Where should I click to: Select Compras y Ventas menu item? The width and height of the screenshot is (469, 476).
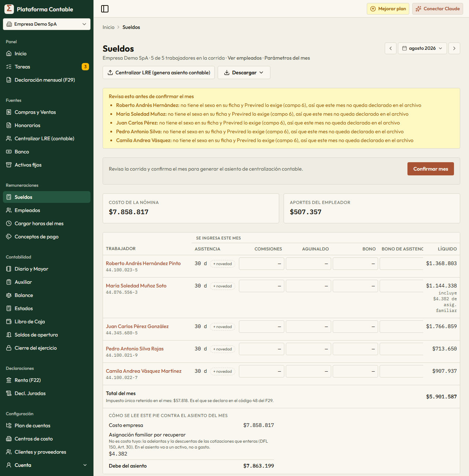pyautogui.click(x=47, y=112)
